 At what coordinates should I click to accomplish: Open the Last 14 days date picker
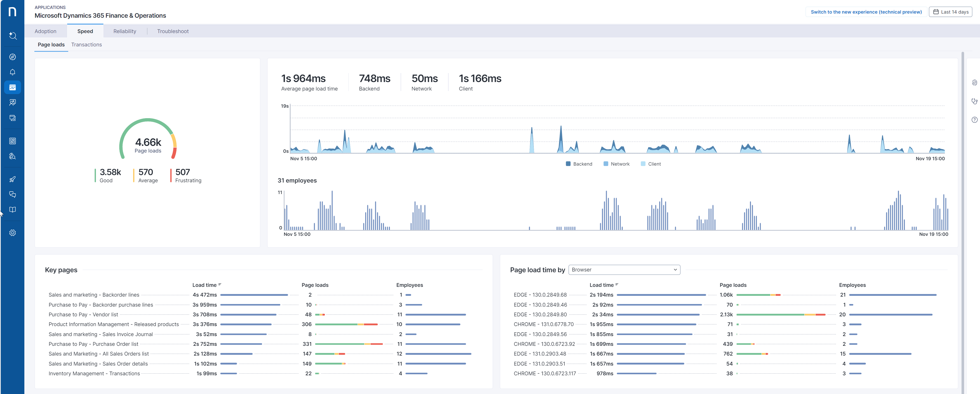click(x=950, y=12)
